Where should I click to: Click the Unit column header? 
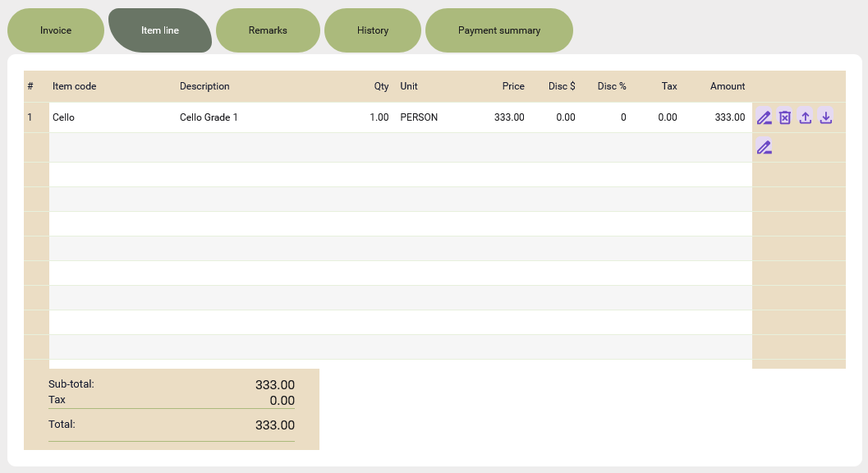[x=409, y=86]
